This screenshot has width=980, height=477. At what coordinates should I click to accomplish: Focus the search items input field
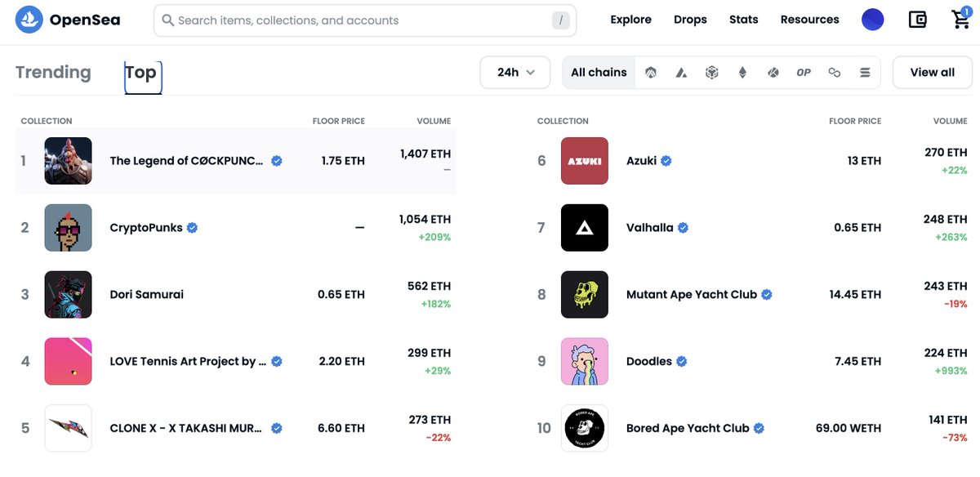363,20
